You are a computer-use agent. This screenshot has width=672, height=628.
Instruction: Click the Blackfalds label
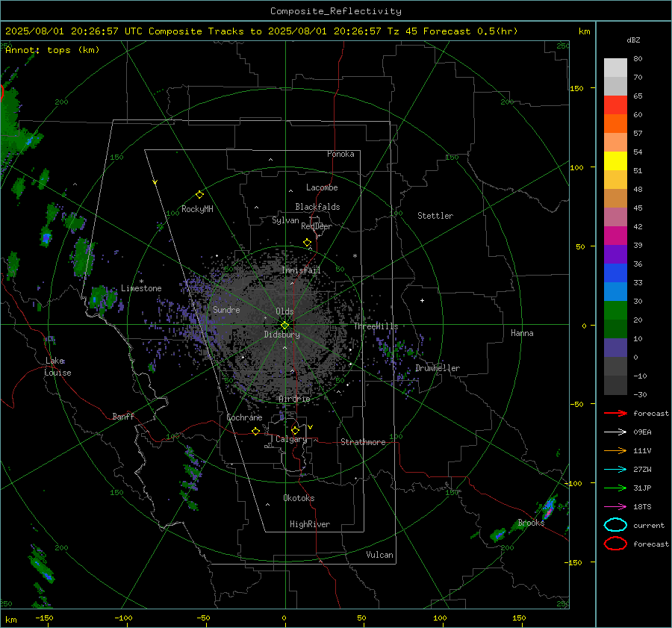pos(317,207)
